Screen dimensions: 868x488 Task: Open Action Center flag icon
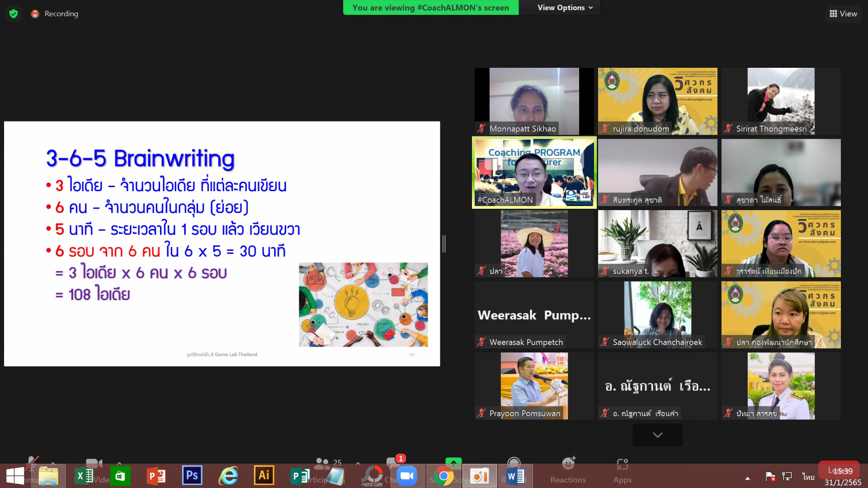[x=770, y=476]
